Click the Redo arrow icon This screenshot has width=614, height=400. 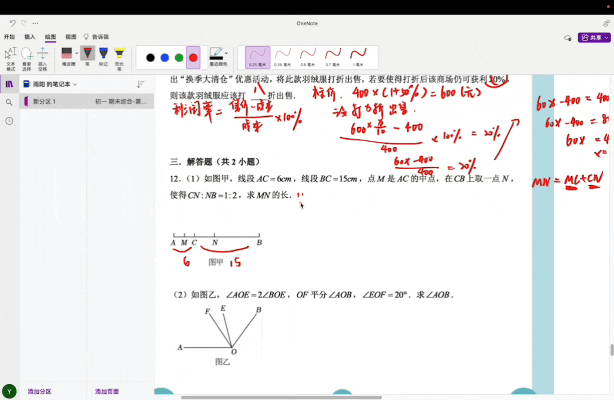click(x=24, y=23)
